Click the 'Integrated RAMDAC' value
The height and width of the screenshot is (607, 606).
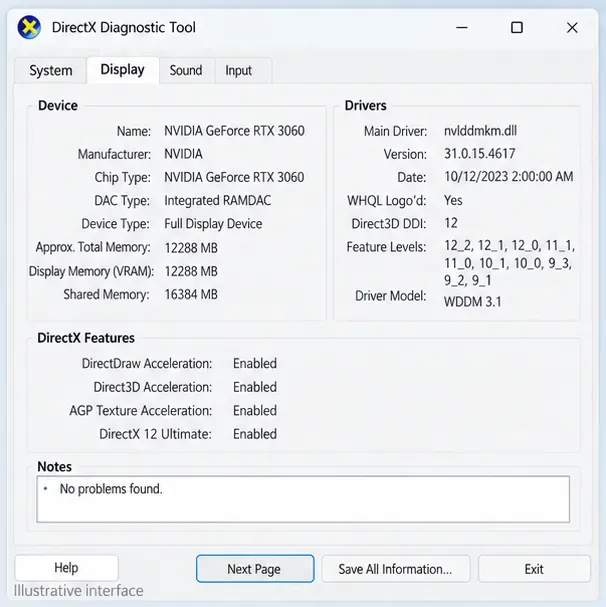coord(218,201)
